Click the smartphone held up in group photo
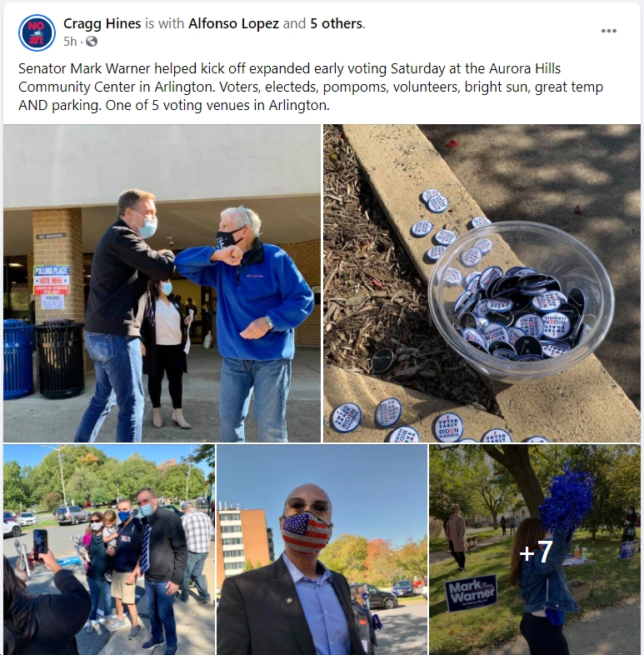The height and width of the screenshot is (655, 644). pyautogui.click(x=40, y=544)
